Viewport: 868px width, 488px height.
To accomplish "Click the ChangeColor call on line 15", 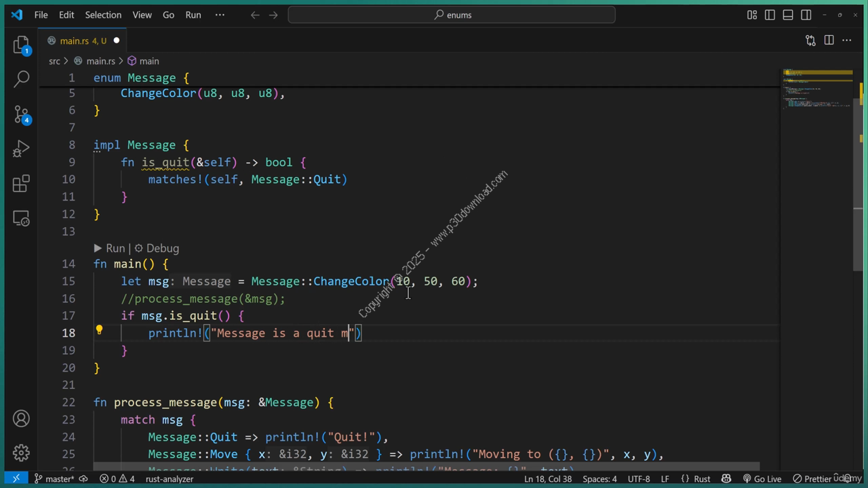I will 351,281.
